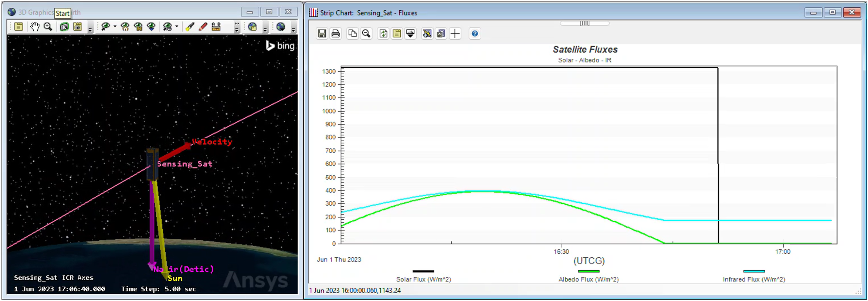Click the red Velocity vector label

(212, 142)
